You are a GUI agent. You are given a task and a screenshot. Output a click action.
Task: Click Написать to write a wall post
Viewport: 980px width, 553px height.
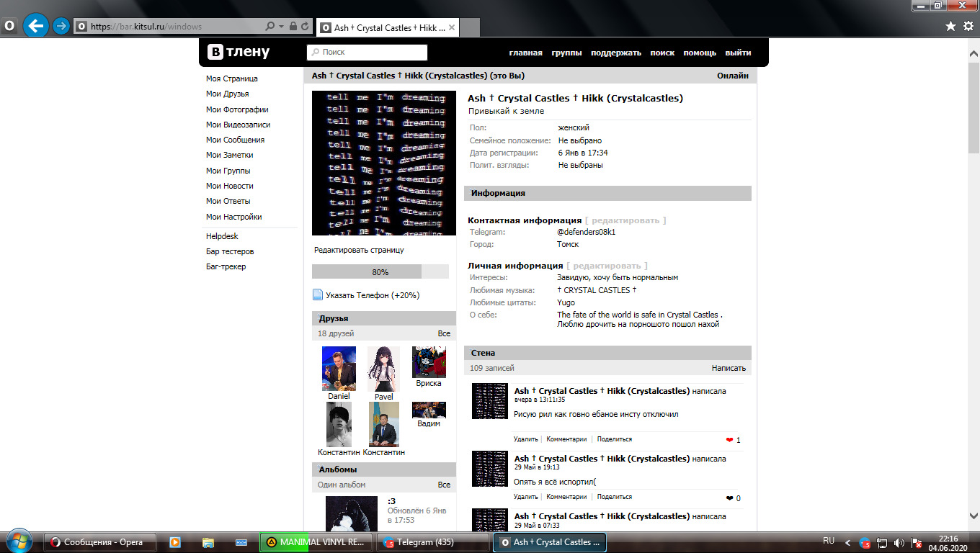point(729,368)
